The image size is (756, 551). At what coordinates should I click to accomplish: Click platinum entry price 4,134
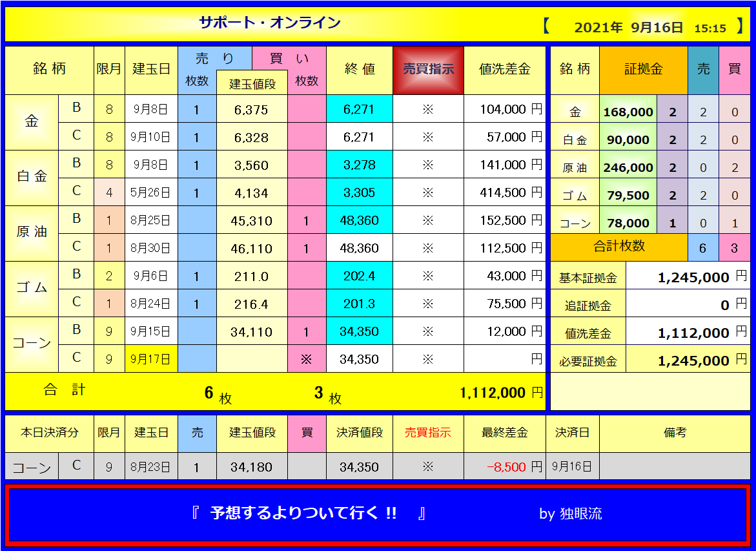tap(252, 192)
